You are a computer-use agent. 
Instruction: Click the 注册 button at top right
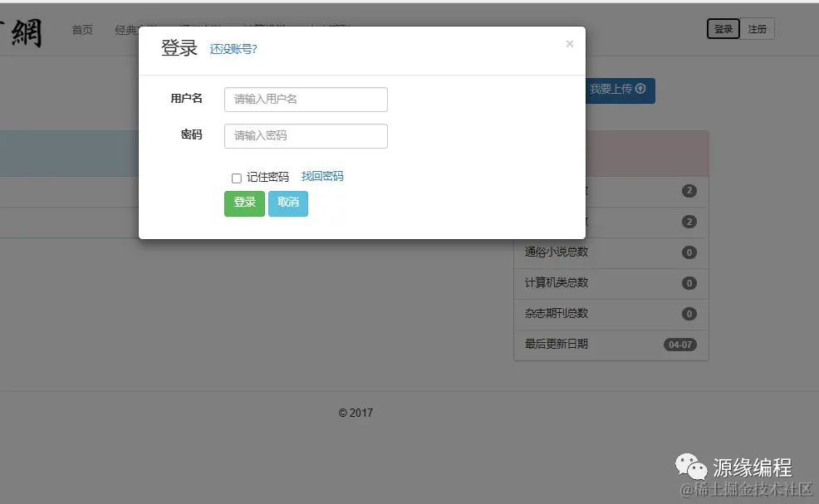[x=758, y=28]
